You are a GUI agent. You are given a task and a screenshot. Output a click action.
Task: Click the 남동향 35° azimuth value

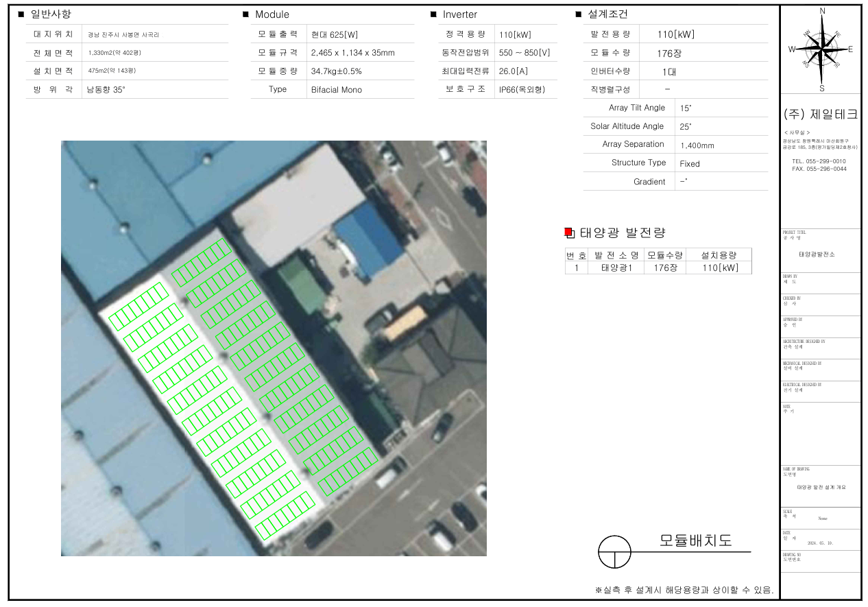tap(106, 90)
